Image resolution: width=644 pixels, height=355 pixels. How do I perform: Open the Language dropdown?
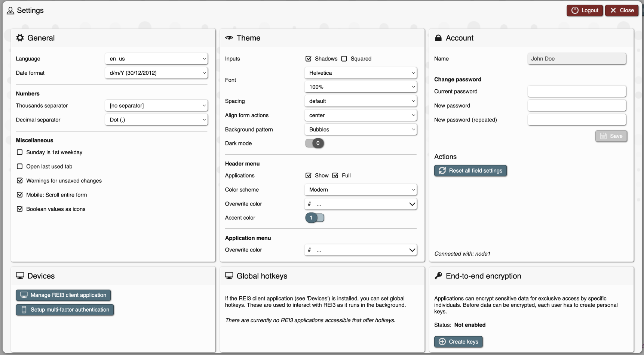tap(156, 59)
